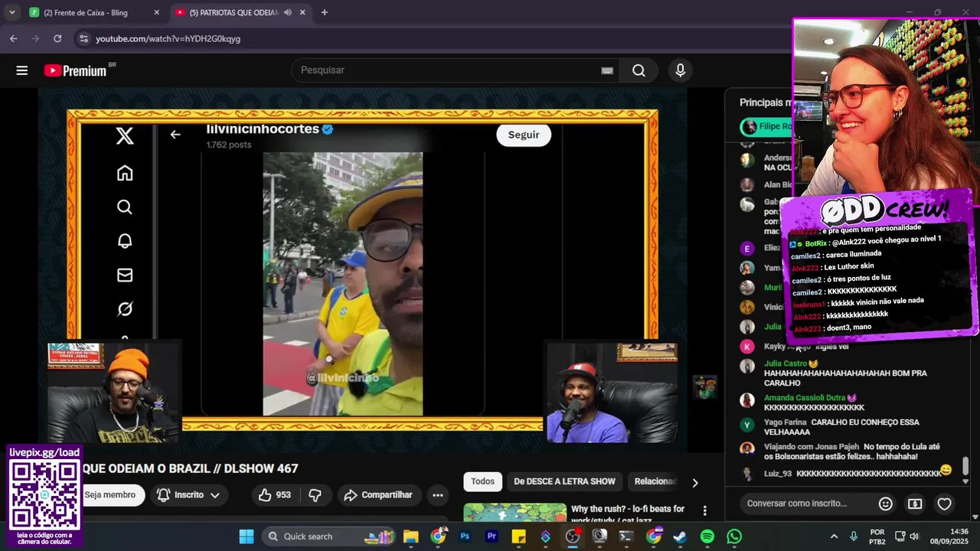
Task: Select the Relacionados filter chip
Action: pyautogui.click(x=655, y=481)
